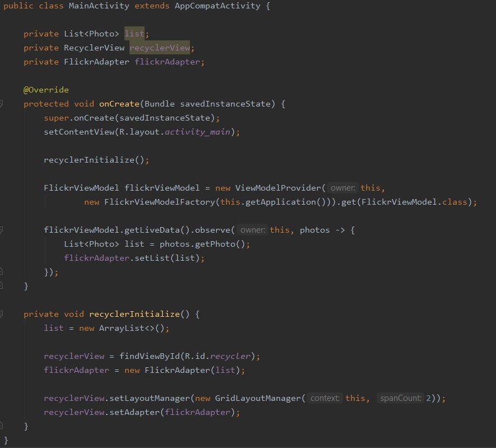Click the "AppCompatActivity" superclass name
Screen dimensions: 496x448
pyautogui.click(x=217, y=6)
